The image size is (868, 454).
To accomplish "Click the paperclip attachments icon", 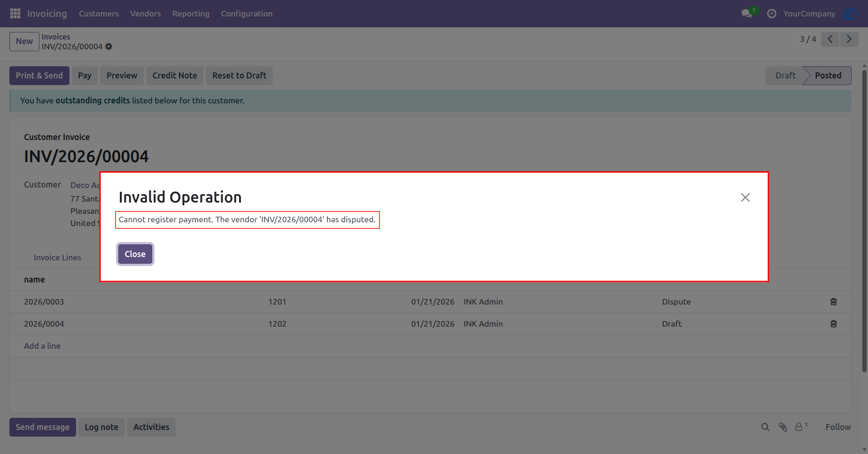I will [x=783, y=427].
